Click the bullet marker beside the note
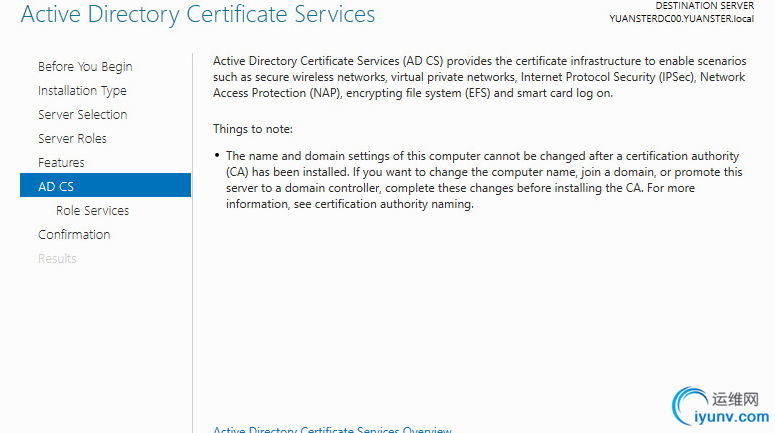This screenshot has height=433, width=775. [217, 156]
